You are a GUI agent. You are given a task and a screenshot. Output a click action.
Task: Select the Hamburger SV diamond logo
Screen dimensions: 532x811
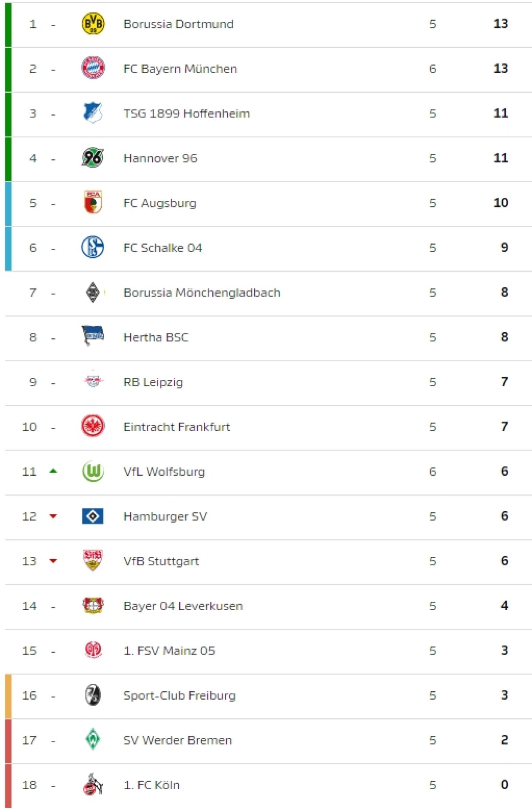[x=93, y=516]
